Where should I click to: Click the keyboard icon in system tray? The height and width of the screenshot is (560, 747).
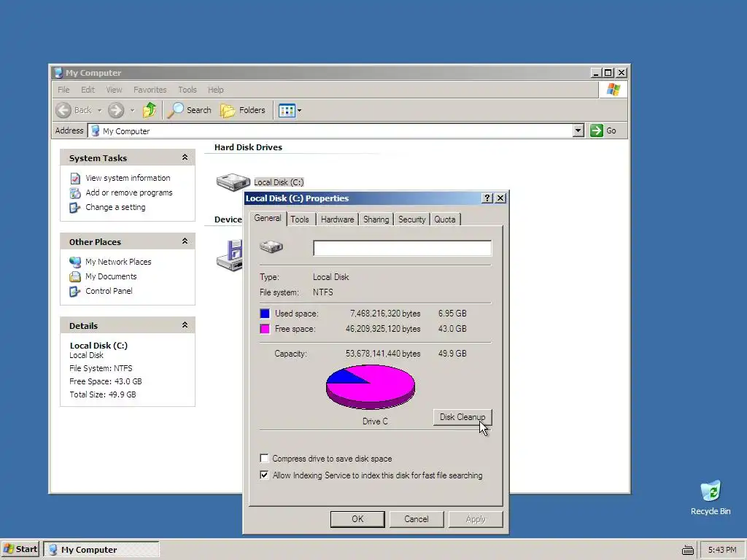[x=687, y=550]
